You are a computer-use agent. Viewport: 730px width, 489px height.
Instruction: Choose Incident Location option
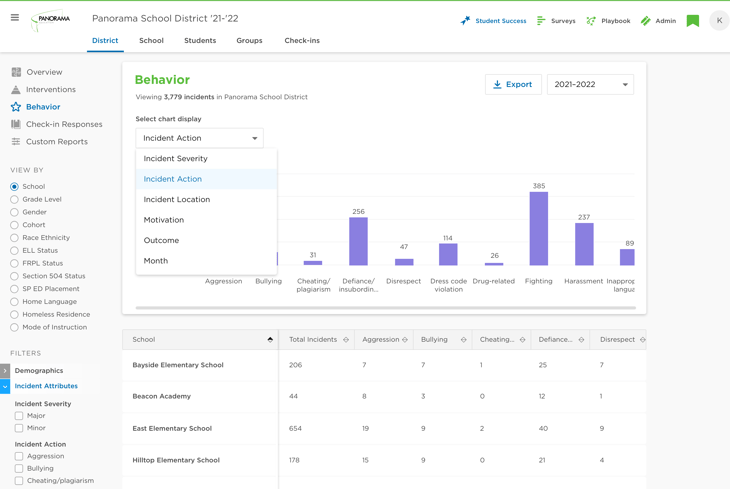coord(206,199)
